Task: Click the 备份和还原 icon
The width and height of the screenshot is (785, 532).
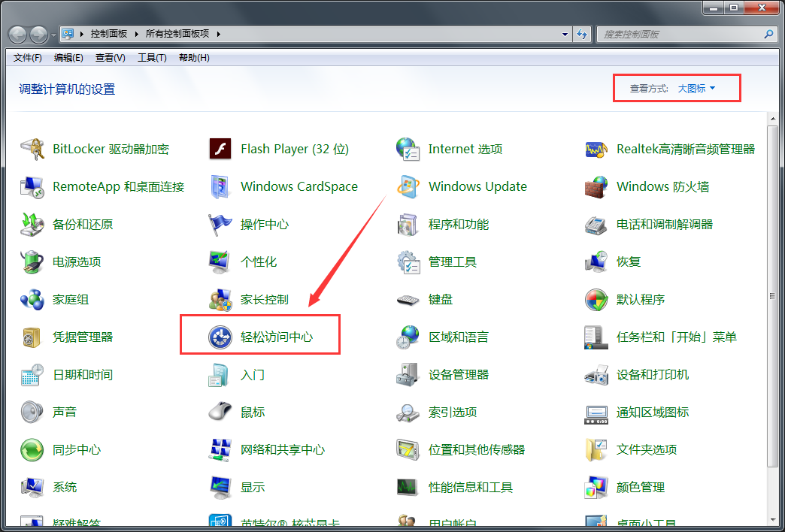Action: [32, 224]
